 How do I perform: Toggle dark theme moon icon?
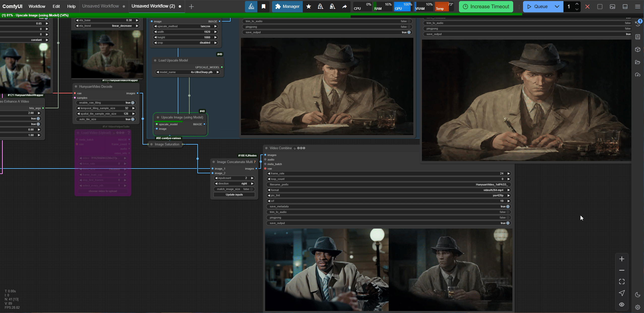(638, 295)
